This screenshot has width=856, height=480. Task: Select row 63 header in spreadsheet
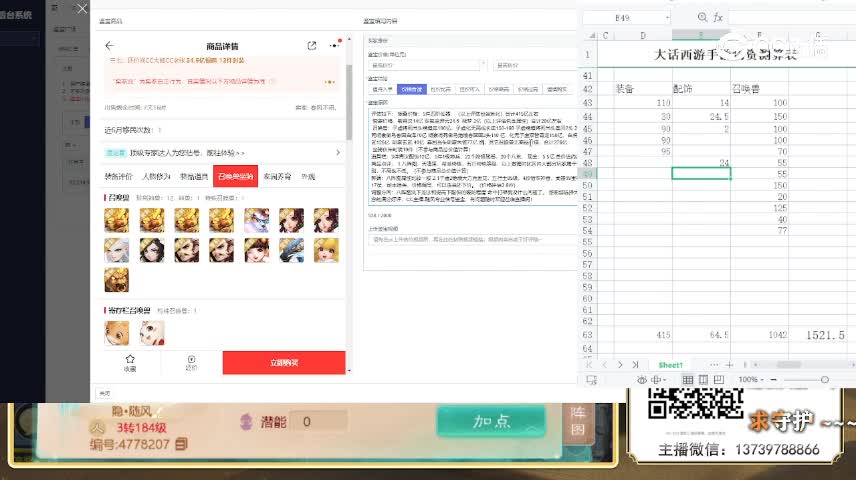coord(587,335)
